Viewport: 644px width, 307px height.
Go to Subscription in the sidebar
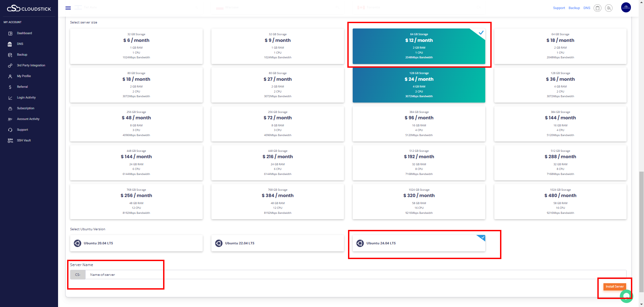[26, 108]
